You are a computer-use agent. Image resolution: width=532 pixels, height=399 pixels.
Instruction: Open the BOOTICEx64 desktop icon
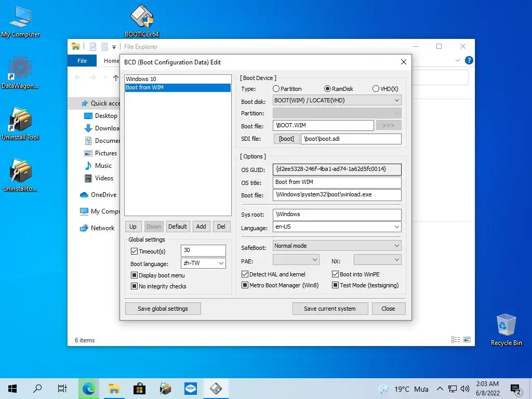141,21
